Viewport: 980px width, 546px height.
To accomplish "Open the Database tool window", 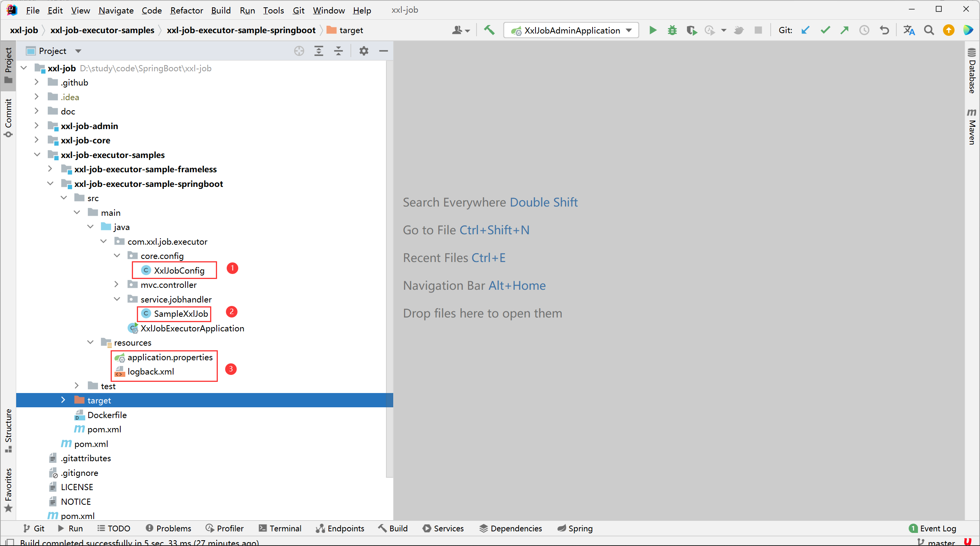I will point(972,71).
